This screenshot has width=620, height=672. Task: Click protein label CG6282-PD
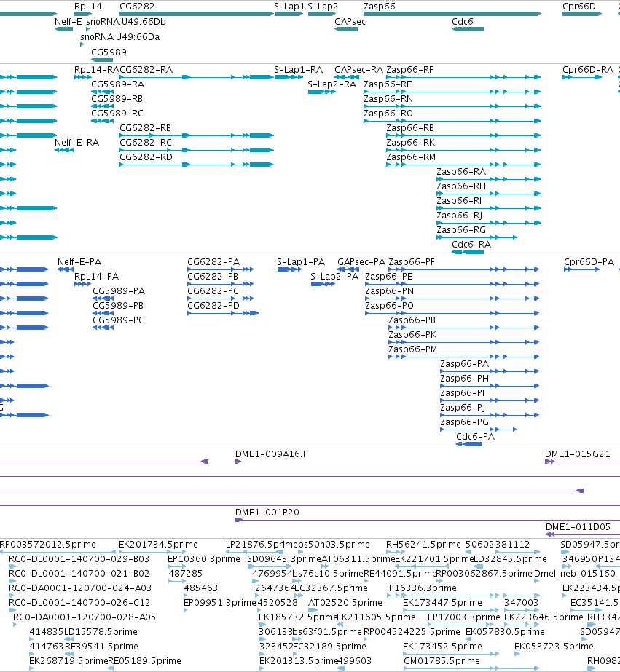click(213, 306)
